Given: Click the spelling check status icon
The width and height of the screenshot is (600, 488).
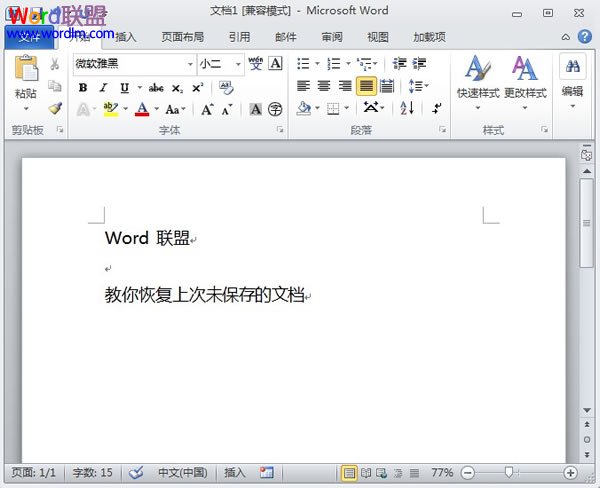Looking at the screenshot, I should point(136,473).
